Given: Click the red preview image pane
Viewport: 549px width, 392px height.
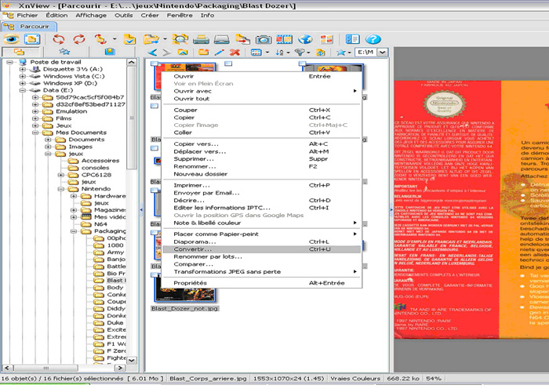Looking at the screenshot, I should [471, 209].
